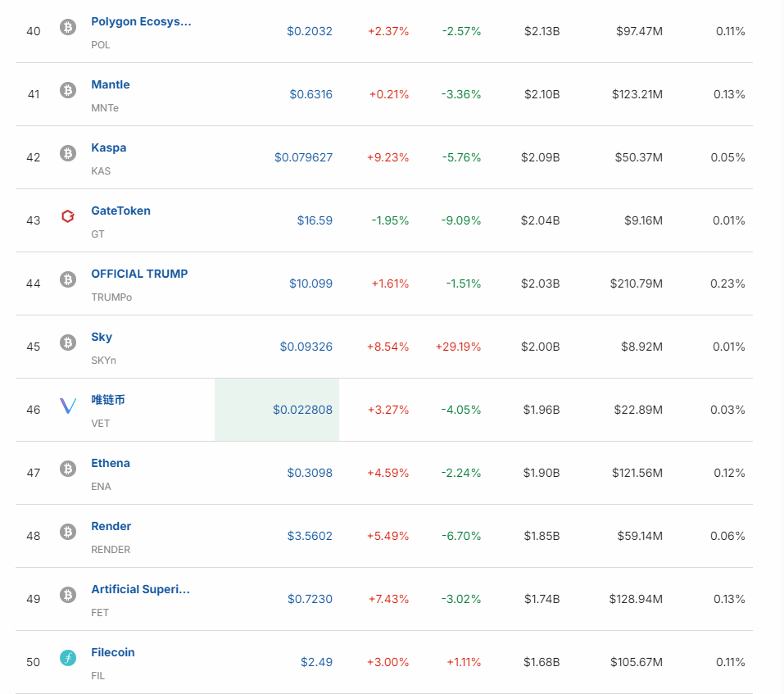Click the $0.7230 FET price
The width and height of the screenshot is (784, 694).
click(310, 598)
